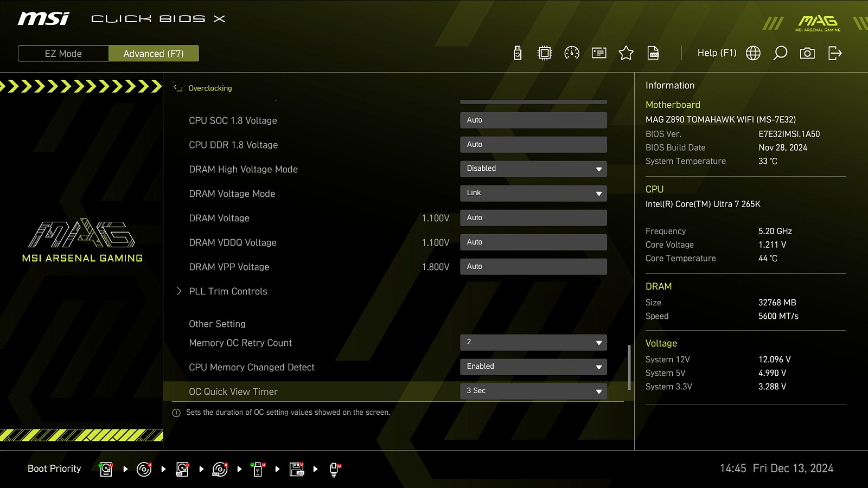This screenshot has width=868, height=488.
Task: Click the Overclocking breadcrumb label
Action: tap(210, 88)
